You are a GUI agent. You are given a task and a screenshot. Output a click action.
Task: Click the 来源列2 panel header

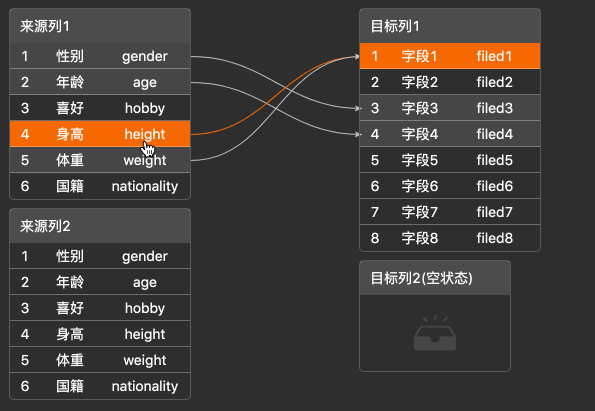pyautogui.click(x=100, y=226)
